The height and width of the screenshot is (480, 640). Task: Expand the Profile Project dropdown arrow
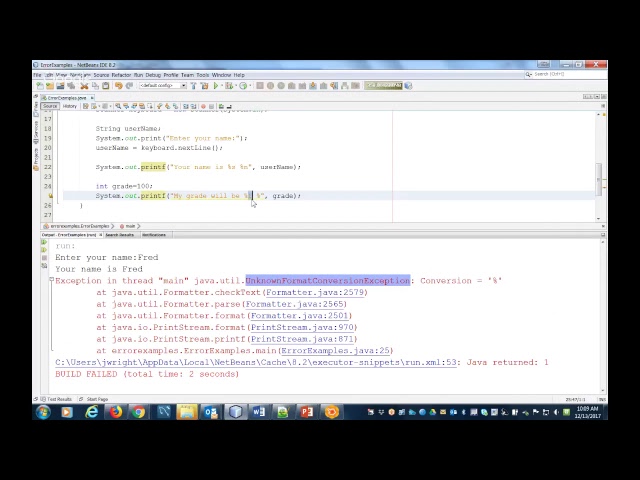coord(250,86)
